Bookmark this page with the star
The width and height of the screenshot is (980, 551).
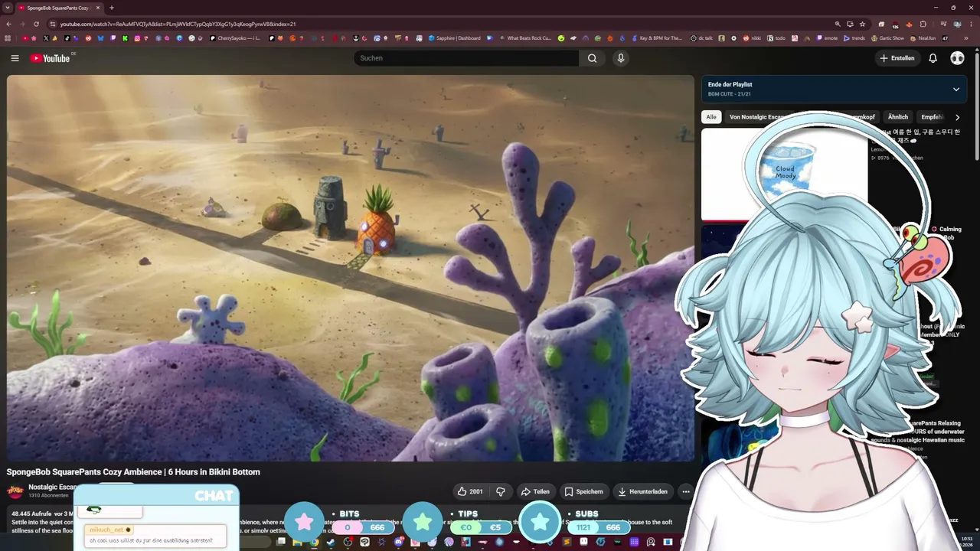(862, 24)
